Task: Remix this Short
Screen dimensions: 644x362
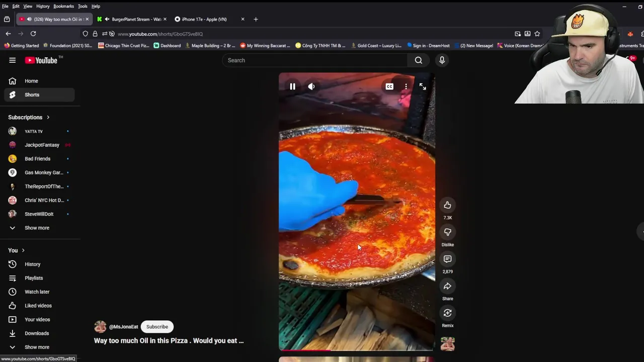Action: [447, 313]
